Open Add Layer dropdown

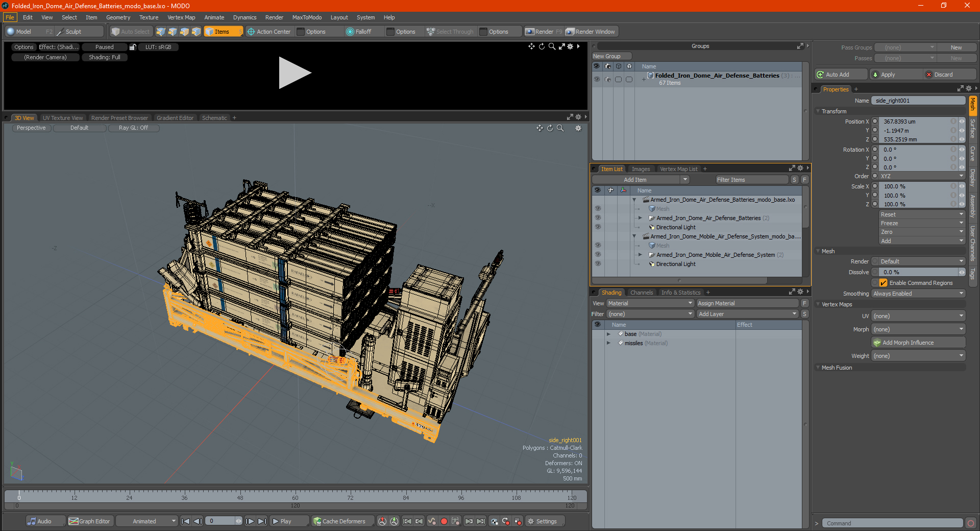[747, 314]
